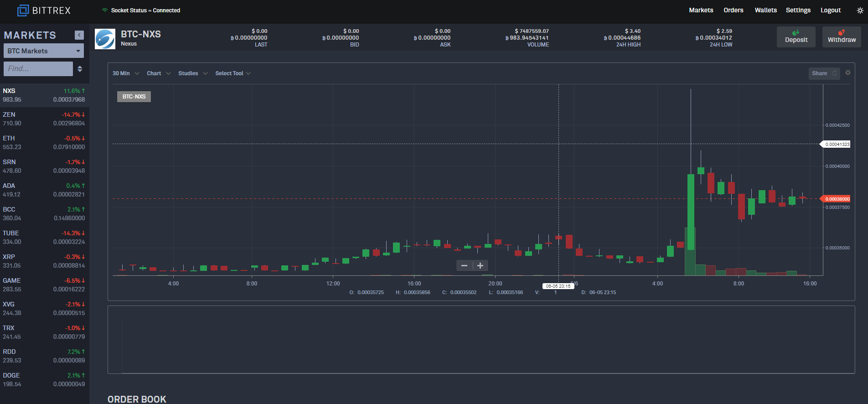
Task: Select ETH market row
Action: pos(44,143)
